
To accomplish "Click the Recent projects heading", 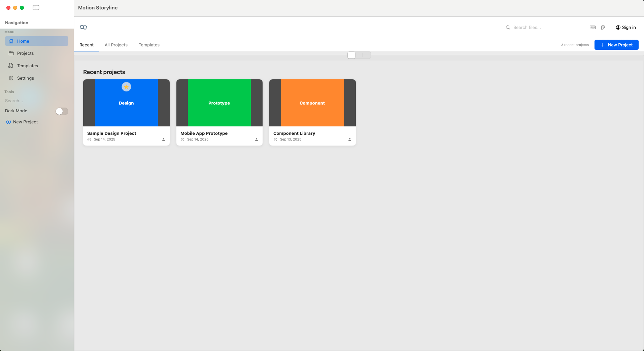I will pos(104,72).
